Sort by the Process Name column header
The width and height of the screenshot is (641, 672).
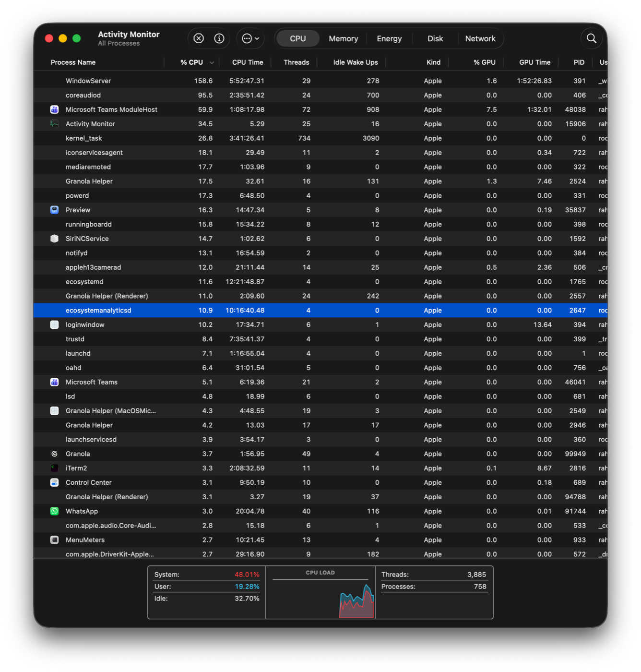coord(73,62)
